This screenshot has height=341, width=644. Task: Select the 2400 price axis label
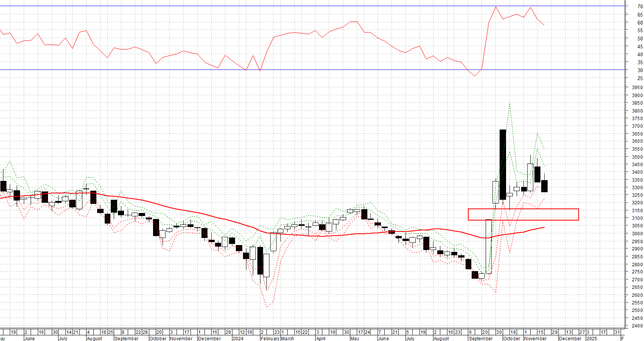[x=637, y=326]
